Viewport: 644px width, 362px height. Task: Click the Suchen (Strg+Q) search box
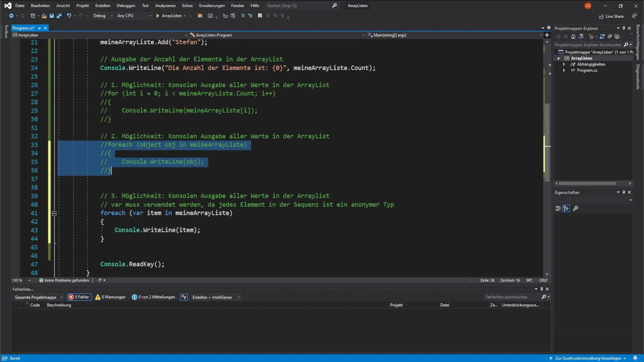302,6
